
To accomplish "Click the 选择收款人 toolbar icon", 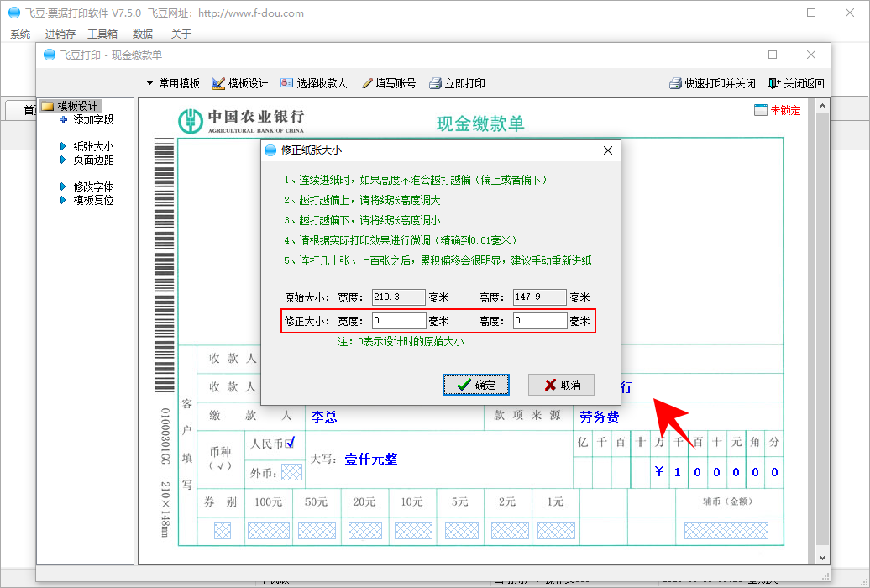I will point(287,83).
